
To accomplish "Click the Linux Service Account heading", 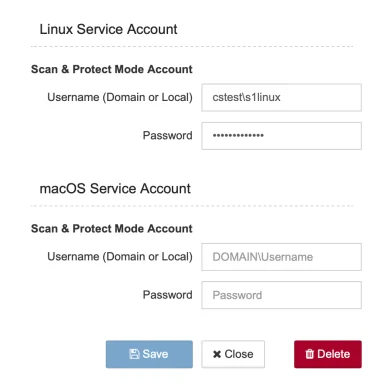I will pos(108,29).
